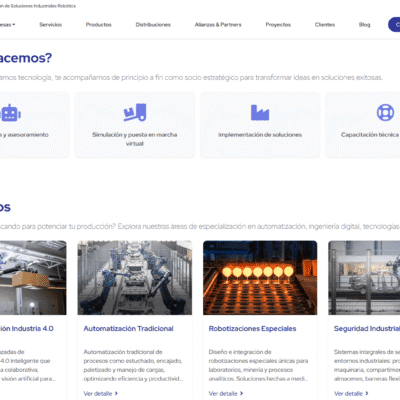Click the lifebuoy icon for Capacitación técnica

385,112
